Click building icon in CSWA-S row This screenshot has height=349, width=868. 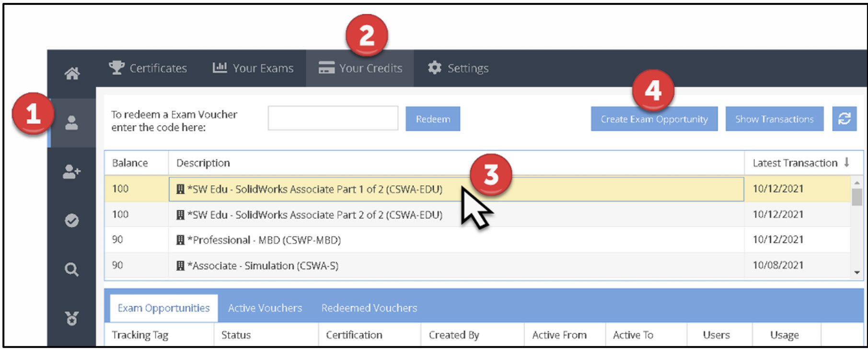181,266
